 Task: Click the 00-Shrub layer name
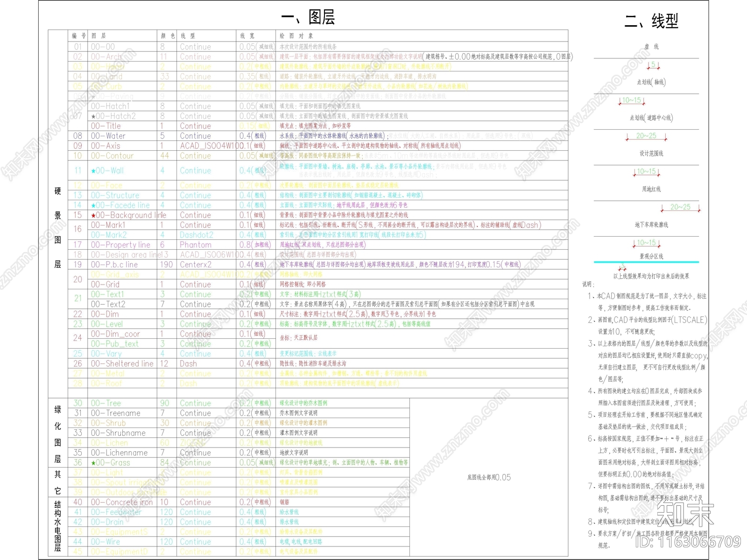[x=108, y=423]
